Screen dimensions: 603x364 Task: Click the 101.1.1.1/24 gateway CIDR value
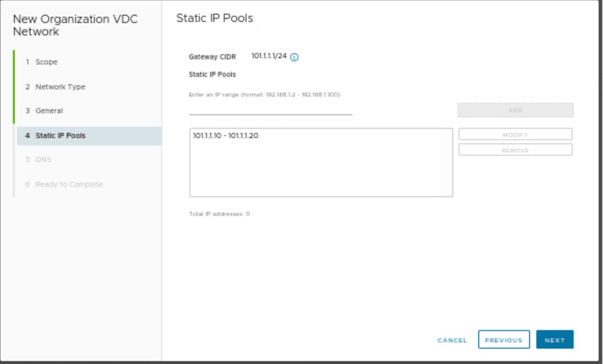[x=269, y=56]
